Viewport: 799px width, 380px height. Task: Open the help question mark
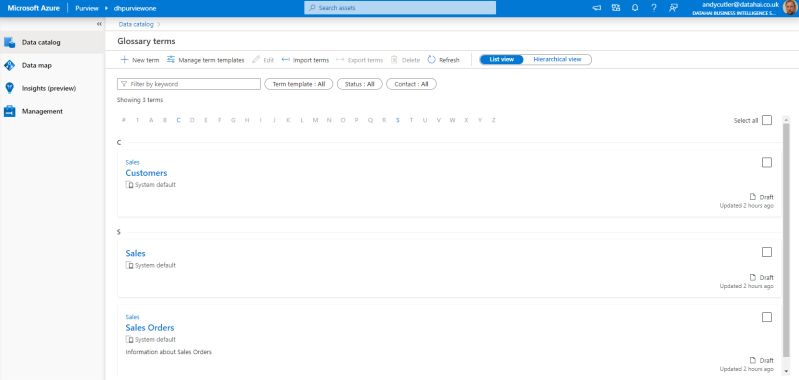click(654, 8)
